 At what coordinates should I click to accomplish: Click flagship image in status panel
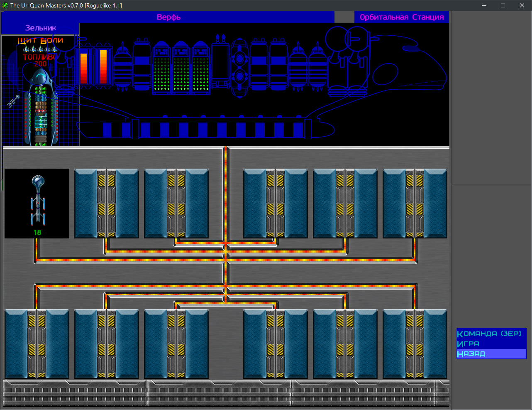(41, 107)
